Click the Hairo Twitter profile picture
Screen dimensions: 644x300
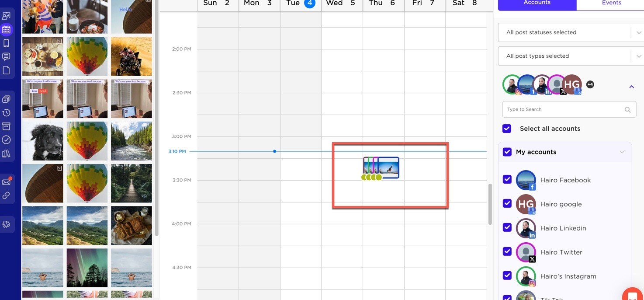click(526, 252)
